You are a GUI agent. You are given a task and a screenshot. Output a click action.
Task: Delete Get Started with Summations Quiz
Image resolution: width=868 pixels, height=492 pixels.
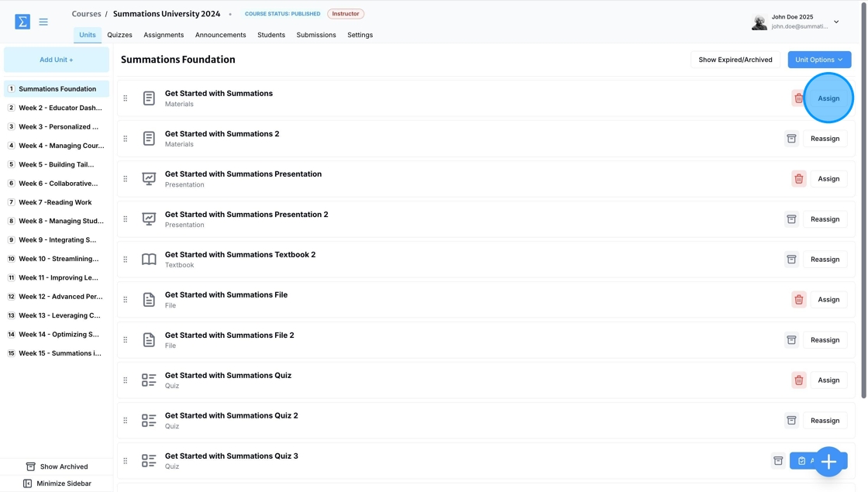click(x=798, y=380)
